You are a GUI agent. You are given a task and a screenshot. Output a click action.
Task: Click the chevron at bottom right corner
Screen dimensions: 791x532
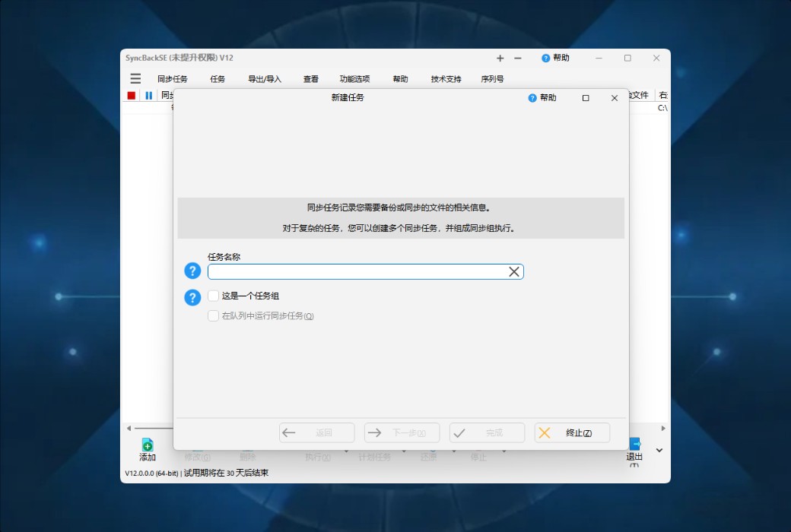point(659,449)
